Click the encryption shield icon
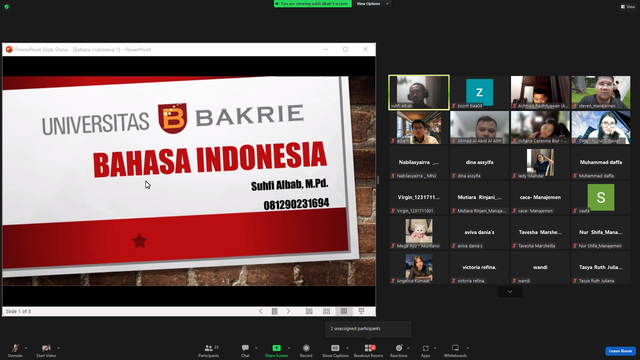640x360 pixels. 7,7
